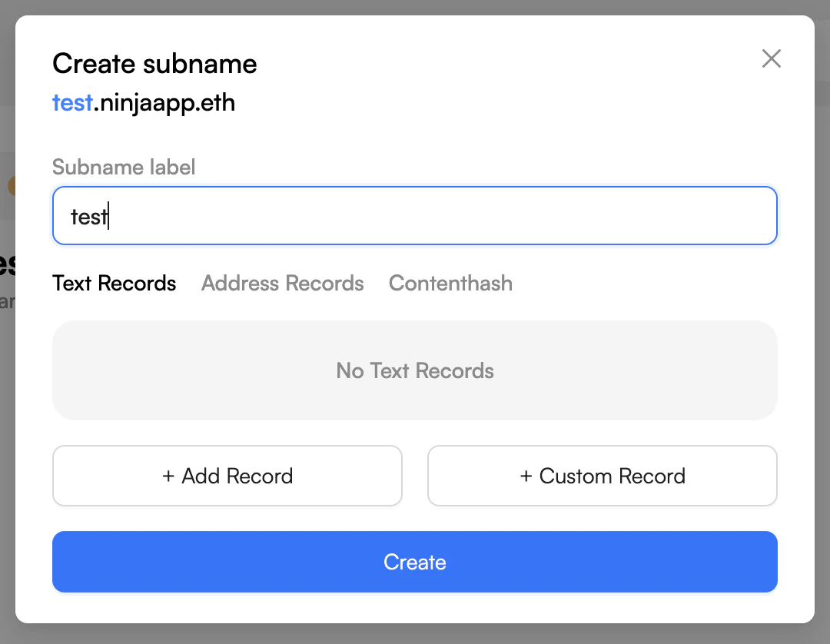This screenshot has height=644, width=830.
Task: Submit with the blue Create button
Action: tap(414, 562)
